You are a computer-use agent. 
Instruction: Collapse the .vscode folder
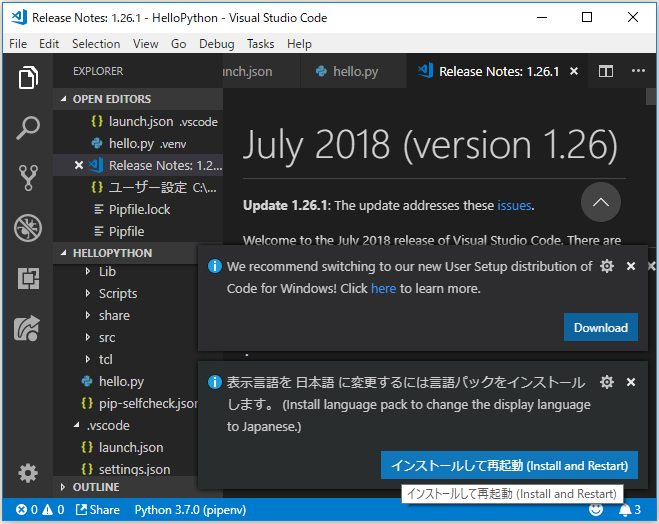(x=77, y=425)
